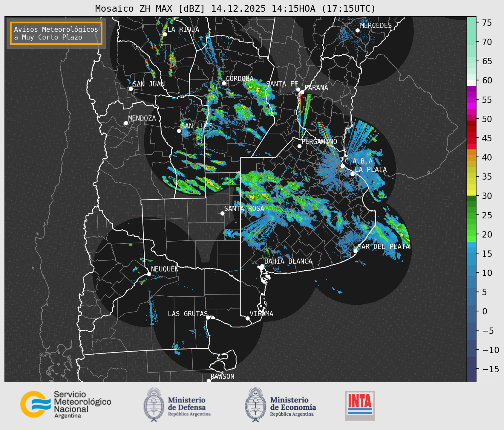Click the MAR DEL PLATA city marker dot
Viewport: 504px width, 430px height.
coord(356,251)
